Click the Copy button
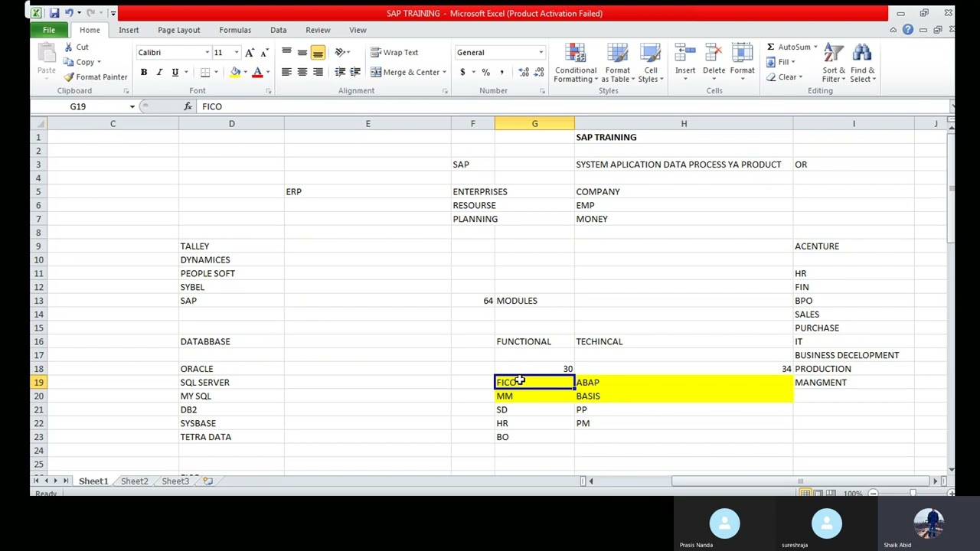 (x=83, y=62)
